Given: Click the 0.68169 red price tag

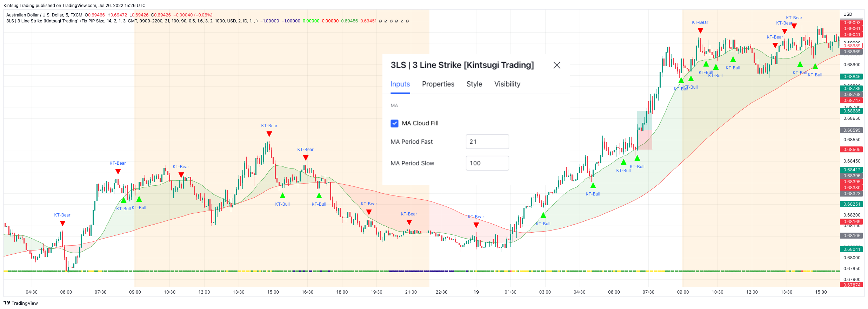Looking at the screenshot, I should pos(852,222).
